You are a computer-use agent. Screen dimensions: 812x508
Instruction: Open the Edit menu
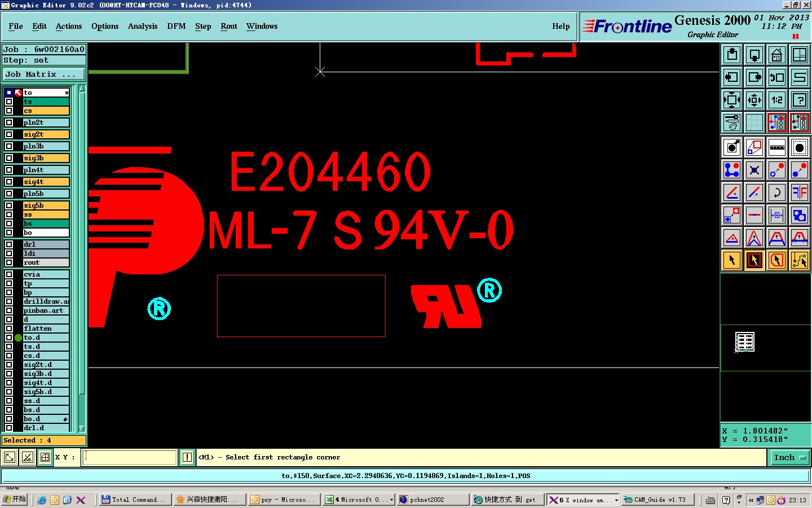39,26
